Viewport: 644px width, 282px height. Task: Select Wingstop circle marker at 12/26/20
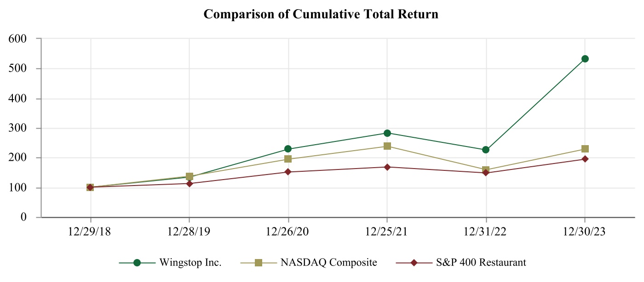click(x=288, y=149)
